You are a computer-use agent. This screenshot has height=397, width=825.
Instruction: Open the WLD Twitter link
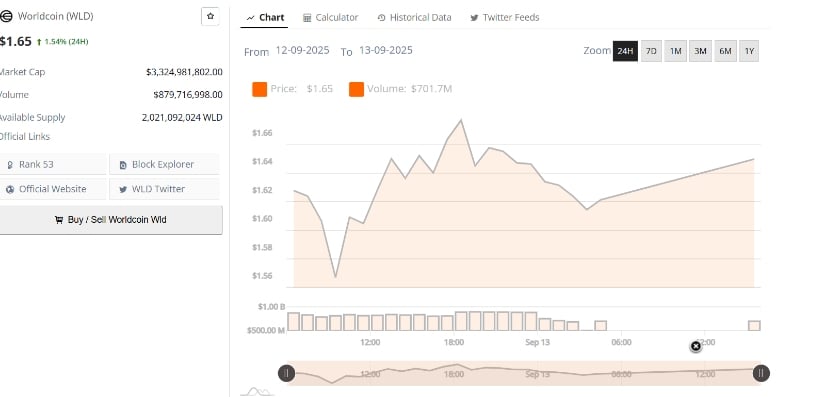164,189
